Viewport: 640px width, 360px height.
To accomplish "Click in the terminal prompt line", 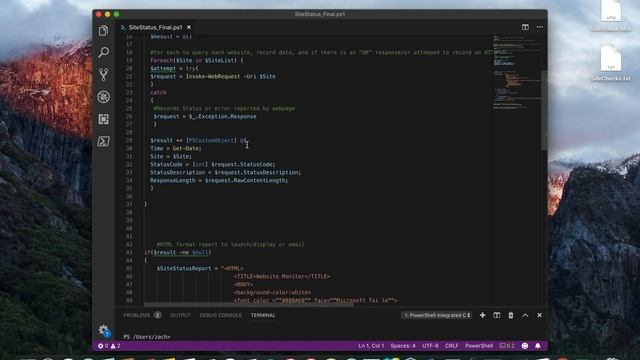I will coord(147,337).
